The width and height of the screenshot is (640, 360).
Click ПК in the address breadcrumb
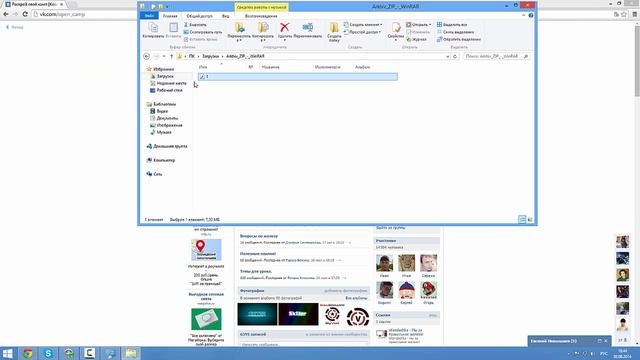(191, 56)
